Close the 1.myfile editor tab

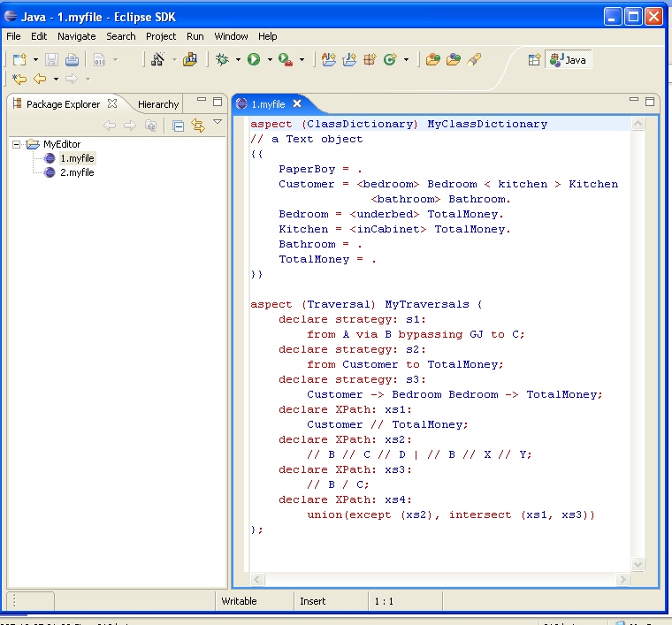[x=298, y=103]
